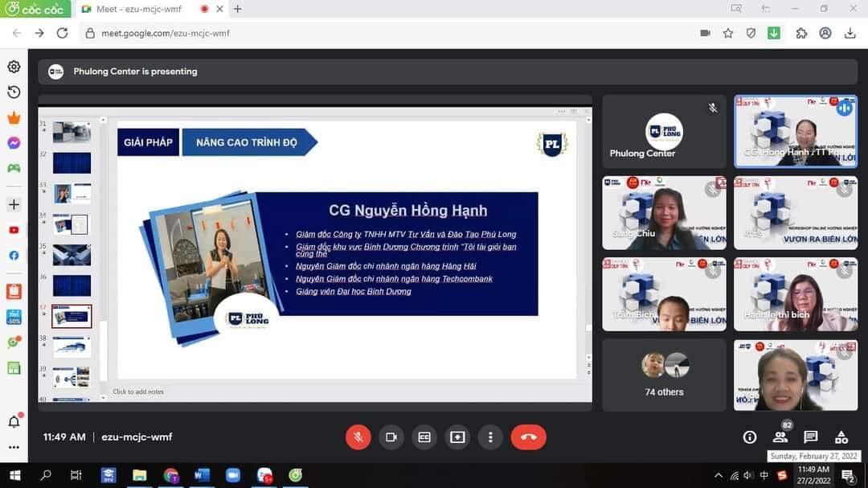The image size is (868, 488).
Task: Select the Hanh le thi bich video tile
Action: click(796, 294)
